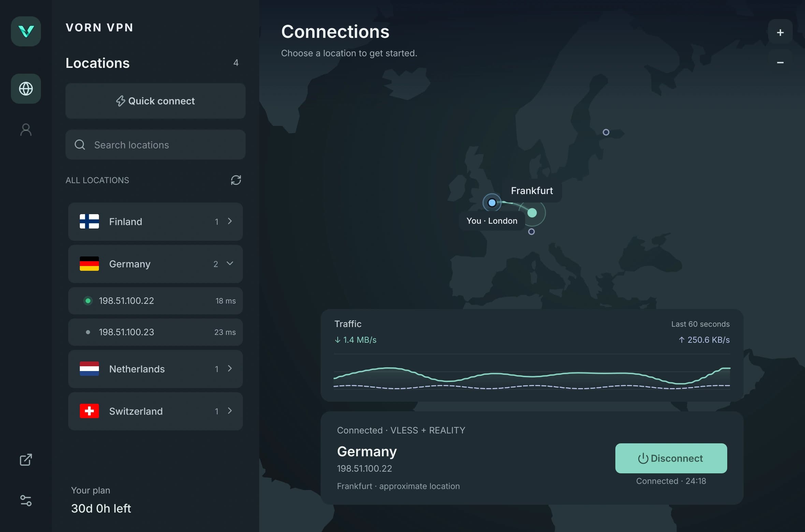Zoom out the map with minus
Viewport: 805px width, 532px height.
click(x=780, y=62)
